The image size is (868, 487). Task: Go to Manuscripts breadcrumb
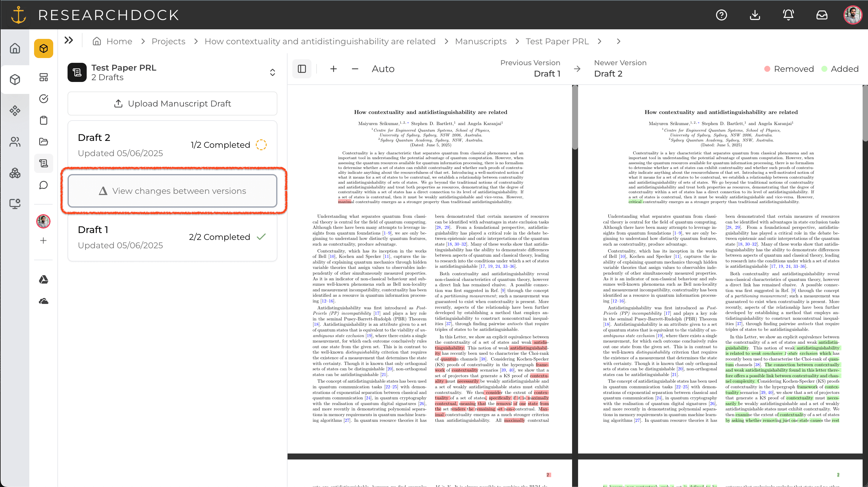tap(481, 41)
